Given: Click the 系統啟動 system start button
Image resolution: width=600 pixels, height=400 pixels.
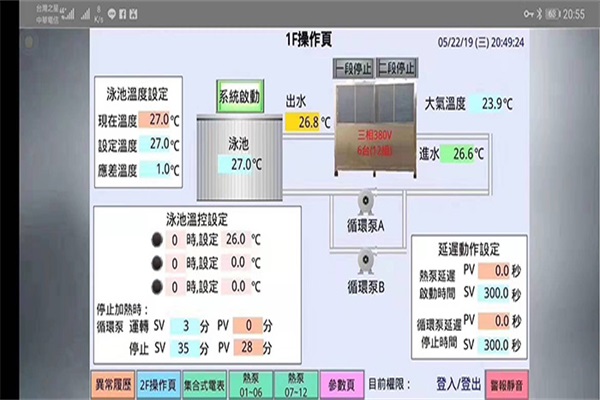Looking at the screenshot, I should point(240,96).
